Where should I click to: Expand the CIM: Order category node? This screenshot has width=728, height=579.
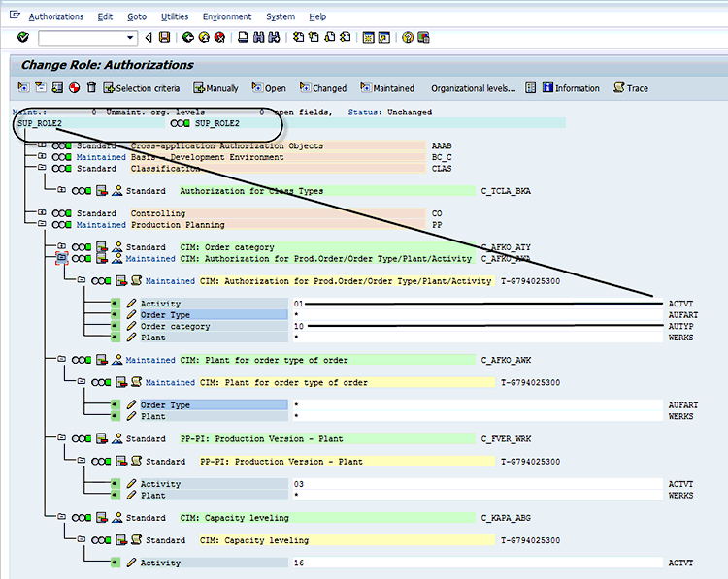tap(61, 246)
